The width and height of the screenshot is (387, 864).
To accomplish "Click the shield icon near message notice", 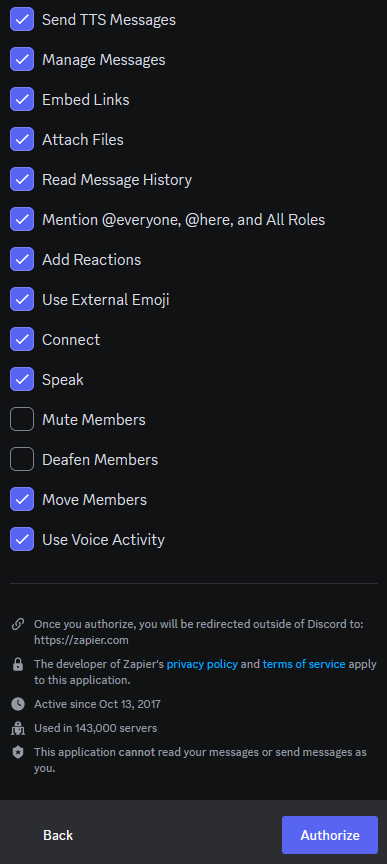I will coord(18,753).
